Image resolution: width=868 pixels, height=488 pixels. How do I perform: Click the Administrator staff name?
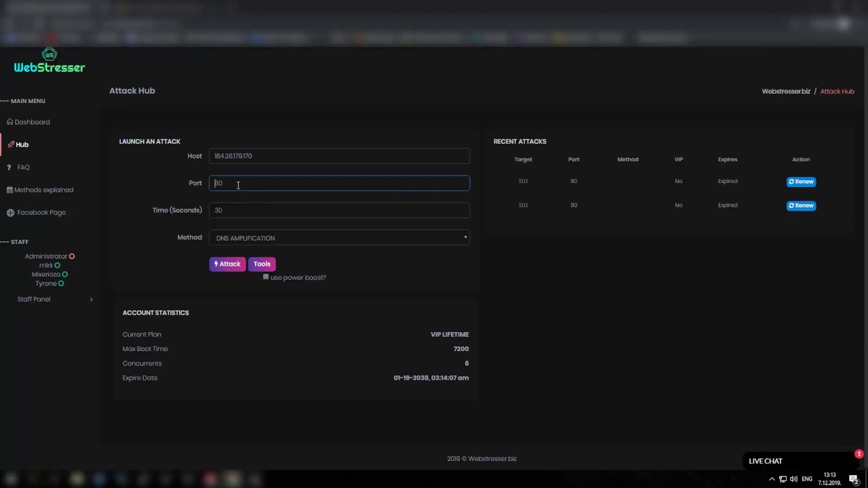click(46, 256)
